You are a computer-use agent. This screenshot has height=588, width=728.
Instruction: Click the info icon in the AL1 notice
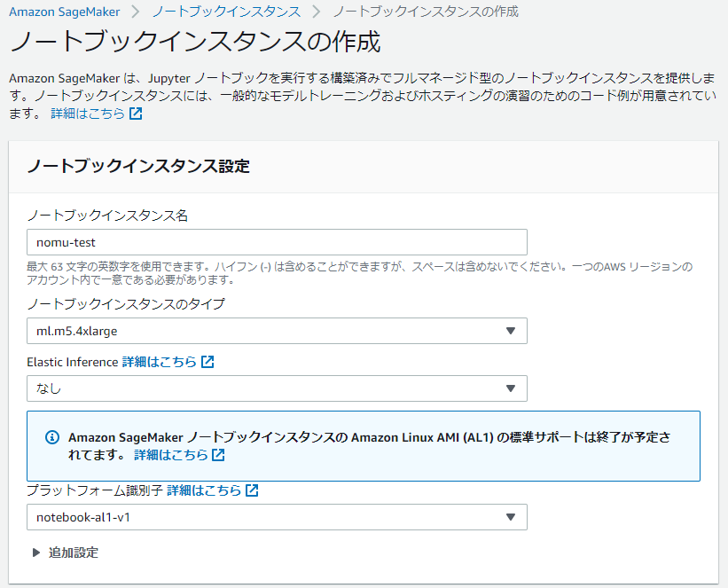(x=52, y=437)
